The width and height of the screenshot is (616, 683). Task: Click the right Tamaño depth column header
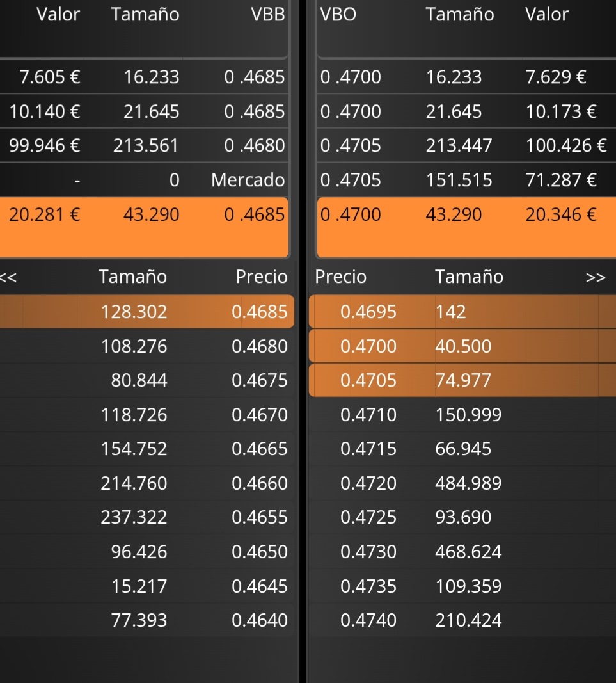(470, 277)
